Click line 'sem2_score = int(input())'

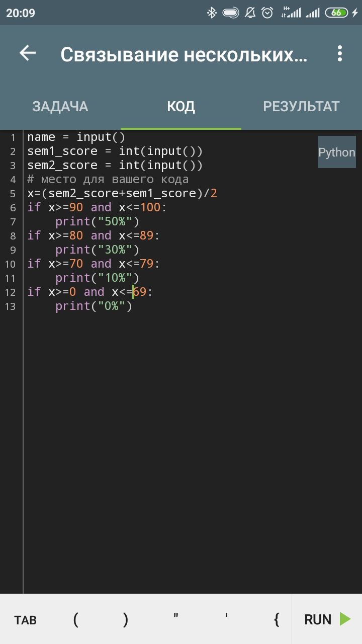[115, 165]
